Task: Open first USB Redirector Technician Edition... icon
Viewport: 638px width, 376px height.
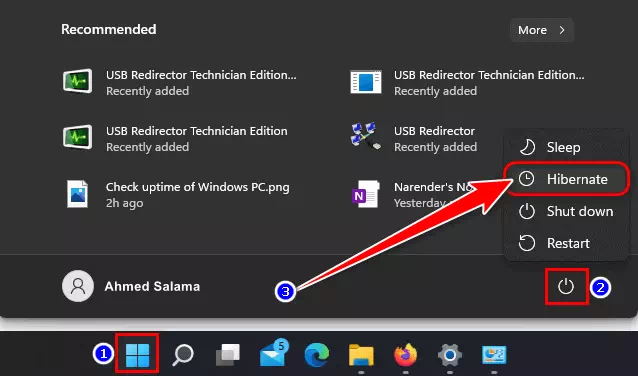Action: point(77,81)
